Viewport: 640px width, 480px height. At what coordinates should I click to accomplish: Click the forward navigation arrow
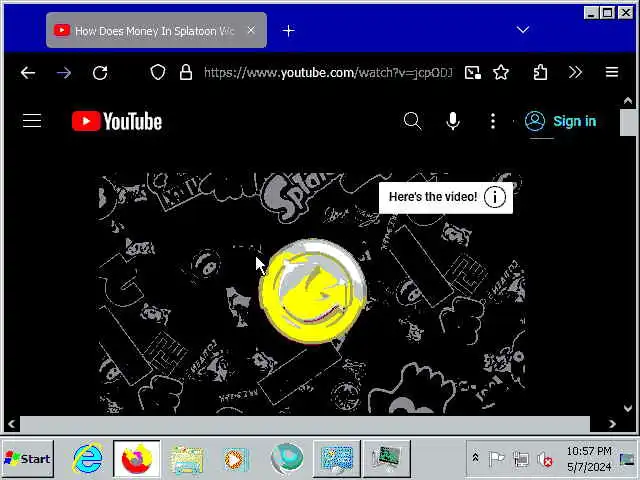pyautogui.click(x=64, y=73)
